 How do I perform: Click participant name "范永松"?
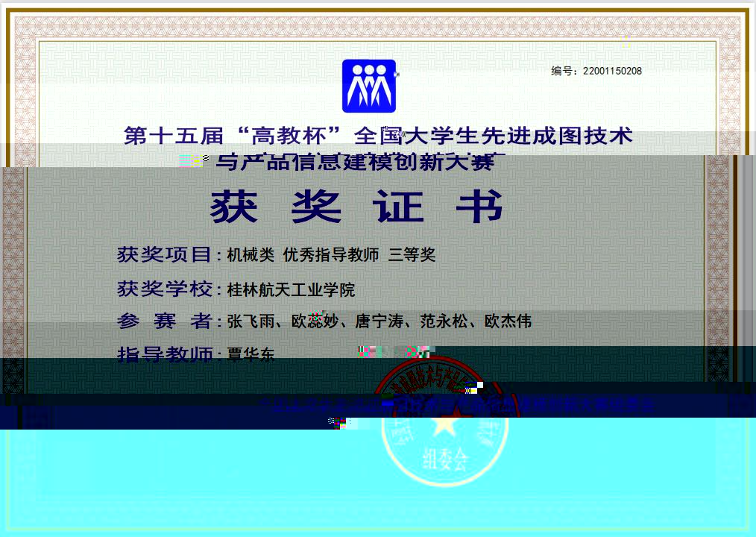444,321
